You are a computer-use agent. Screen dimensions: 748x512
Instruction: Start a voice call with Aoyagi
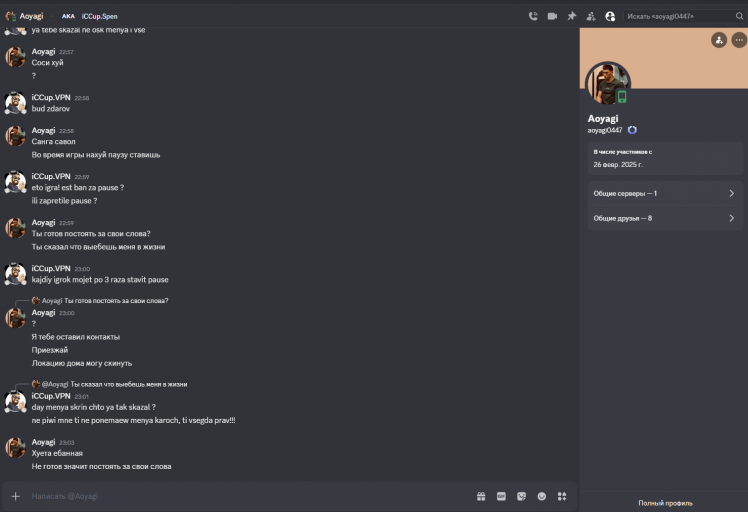click(x=533, y=16)
